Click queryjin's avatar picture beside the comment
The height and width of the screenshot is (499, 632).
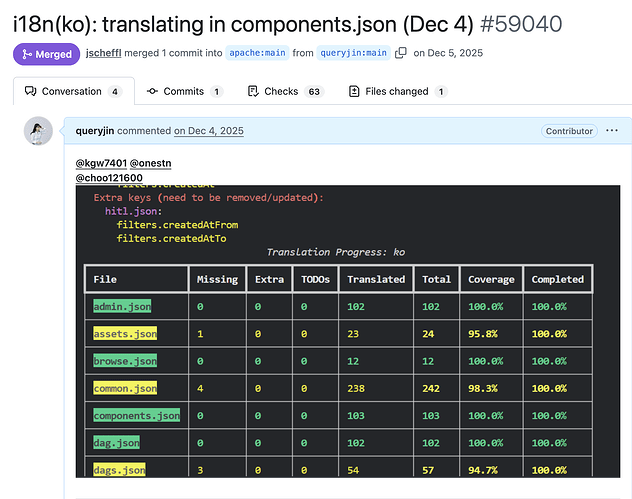click(38, 131)
